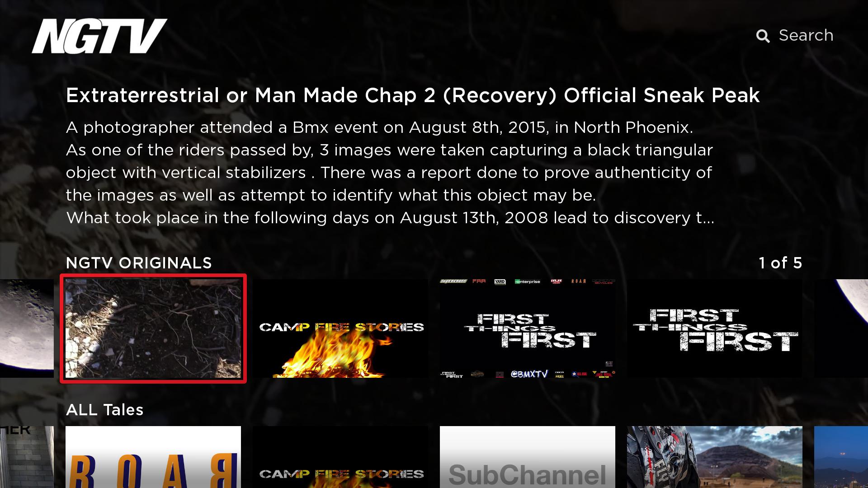Click the magnifying glass search icon

click(x=763, y=36)
